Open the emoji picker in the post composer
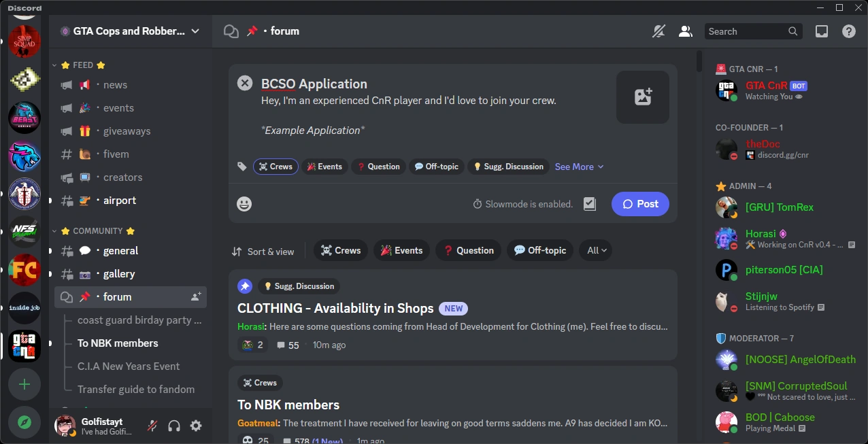Viewport: 868px width, 444px height. (x=244, y=204)
